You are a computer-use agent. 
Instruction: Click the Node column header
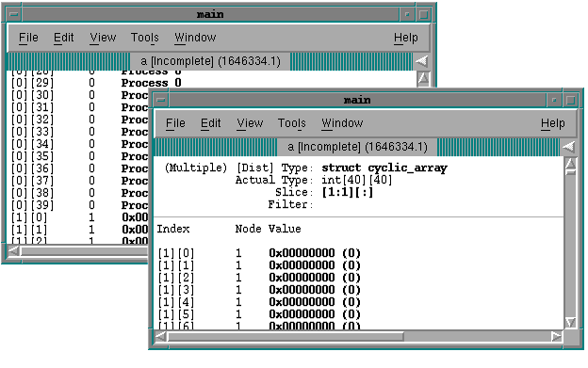pyautogui.click(x=248, y=229)
